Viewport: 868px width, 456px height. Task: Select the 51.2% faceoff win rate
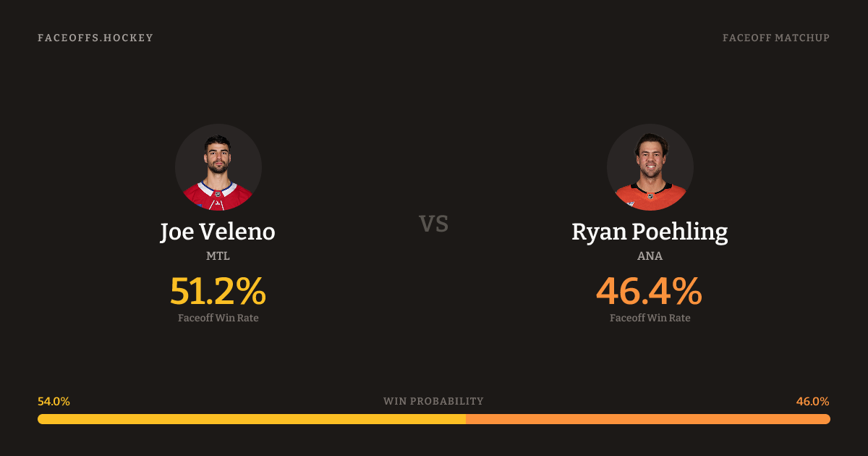218,291
